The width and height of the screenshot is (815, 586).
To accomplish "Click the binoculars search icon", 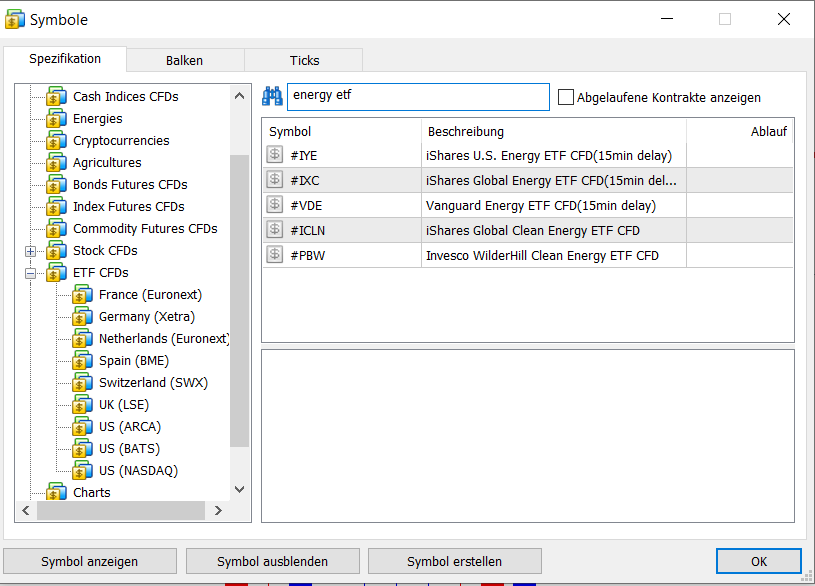I will (x=272, y=96).
